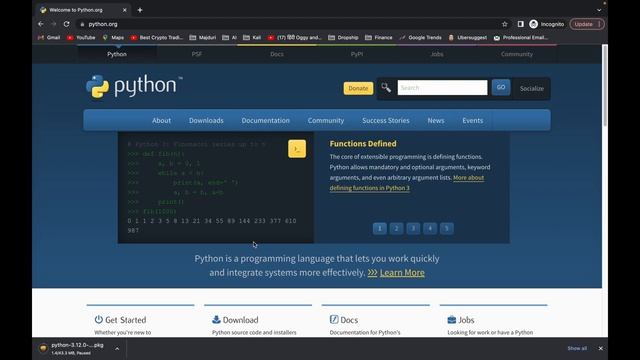Open the AI bookmark folder
The image size is (640, 360).
(x=230, y=38)
